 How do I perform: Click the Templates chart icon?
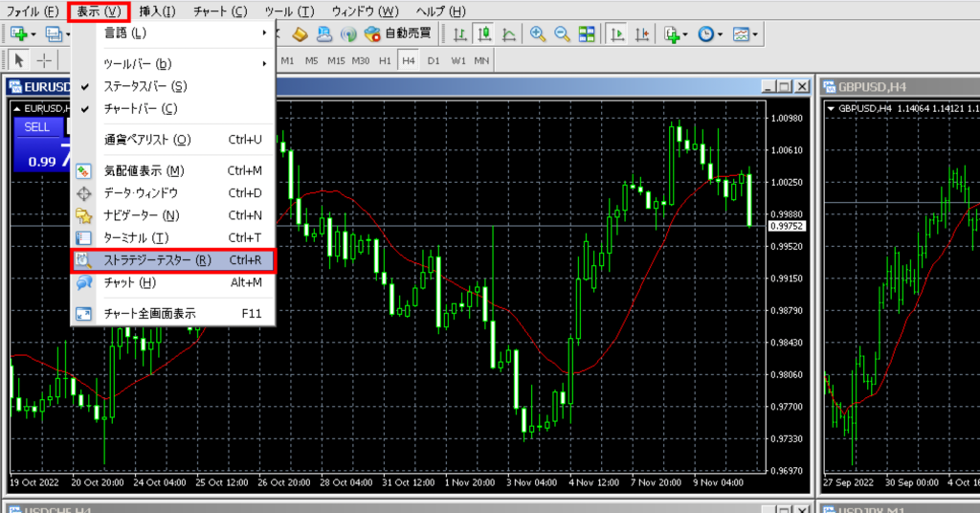point(741,33)
